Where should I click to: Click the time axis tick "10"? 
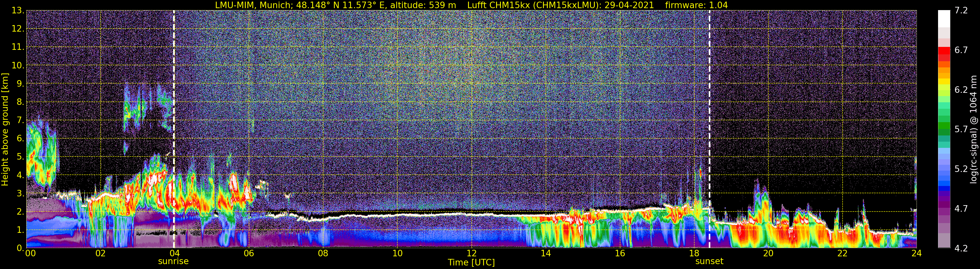coord(397,254)
